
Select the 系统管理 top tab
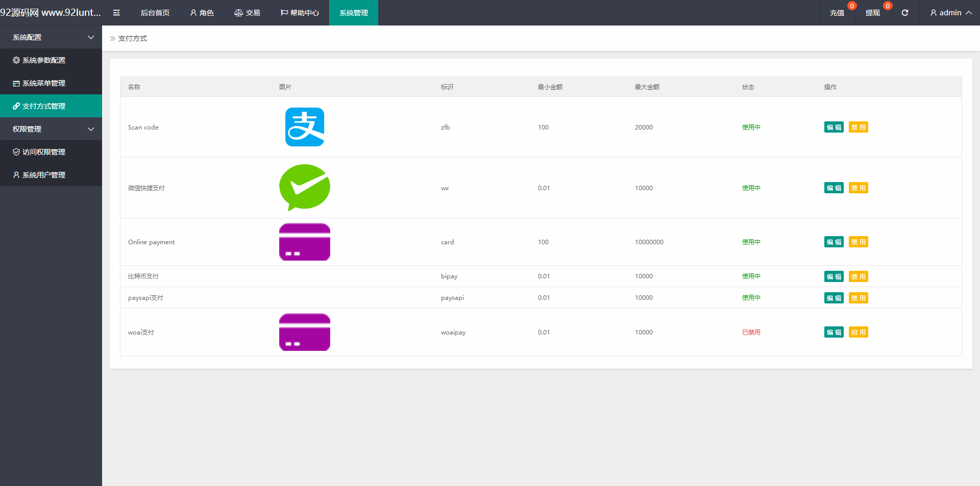coord(354,13)
